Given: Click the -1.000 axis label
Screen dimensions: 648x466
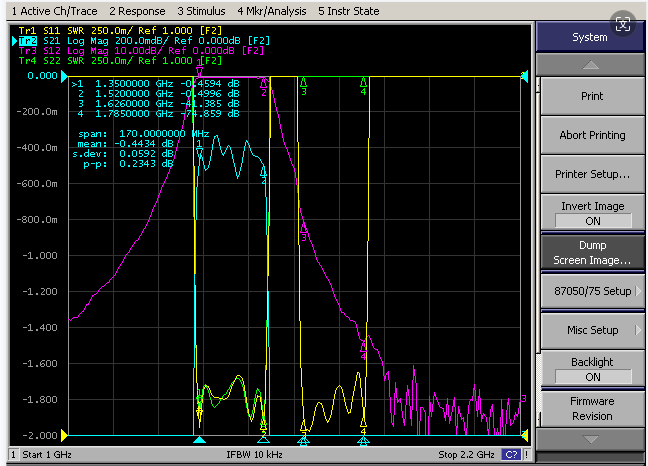Looking at the screenshot, I should [40, 256].
